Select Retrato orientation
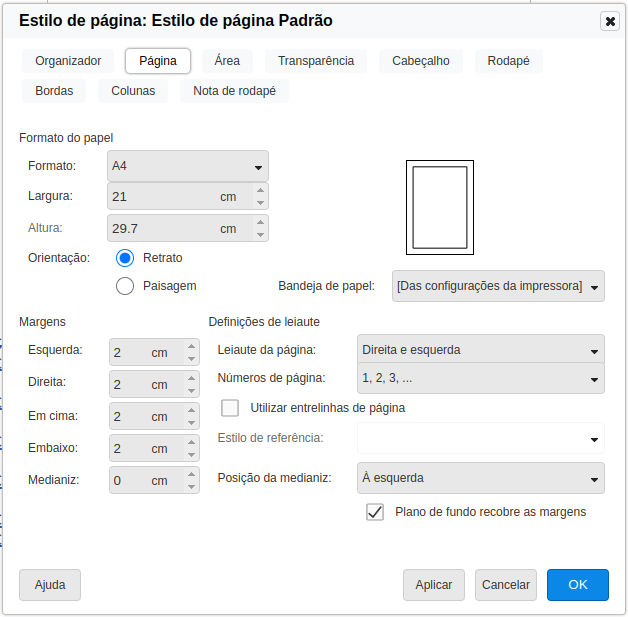 [125, 258]
